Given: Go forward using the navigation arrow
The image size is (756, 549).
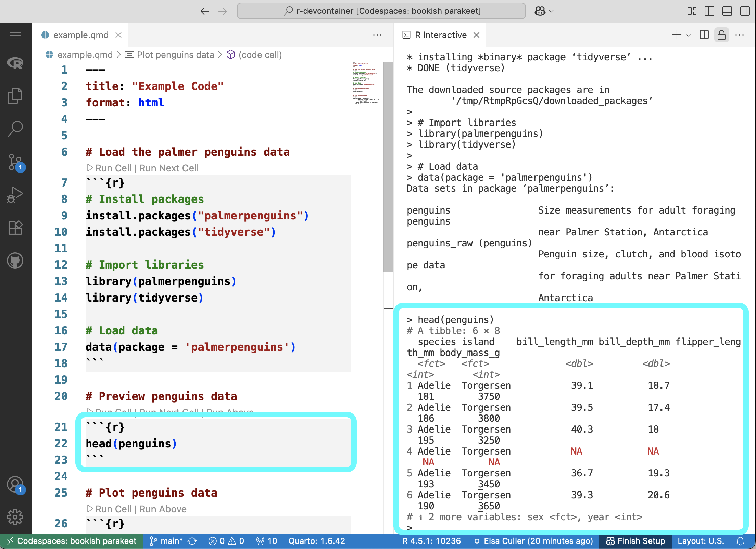Looking at the screenshot, I should click(223, 11).
